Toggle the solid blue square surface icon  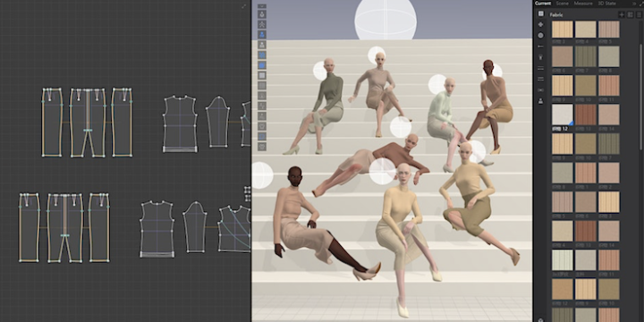click(x=261, y=65)
